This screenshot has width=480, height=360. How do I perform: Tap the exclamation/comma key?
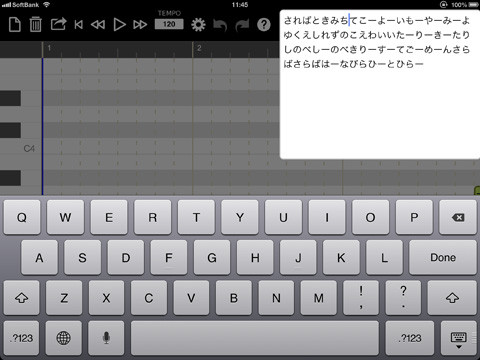click(361, 298)
